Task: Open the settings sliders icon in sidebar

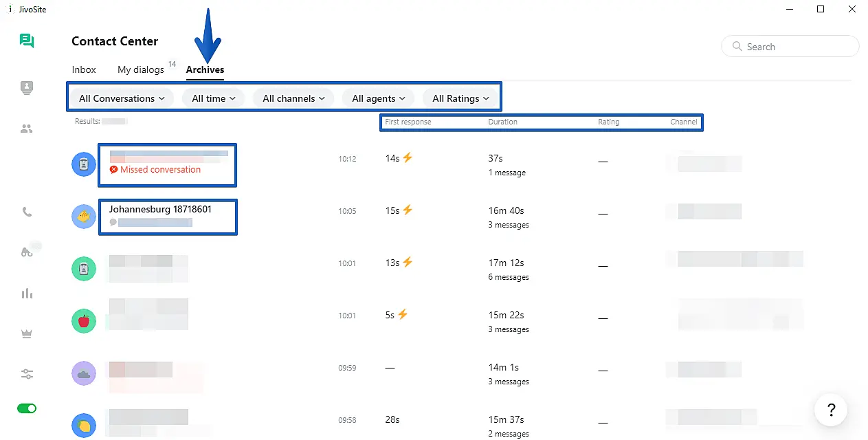Action: point(27,374)
